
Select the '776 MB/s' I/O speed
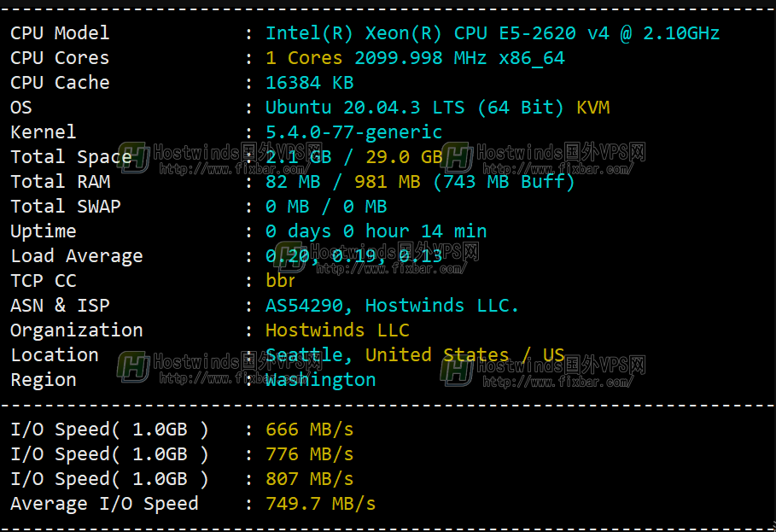point(310,453)
